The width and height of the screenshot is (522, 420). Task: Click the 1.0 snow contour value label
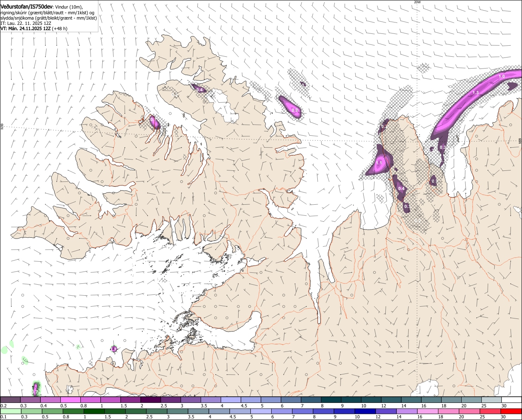(502, 77)
